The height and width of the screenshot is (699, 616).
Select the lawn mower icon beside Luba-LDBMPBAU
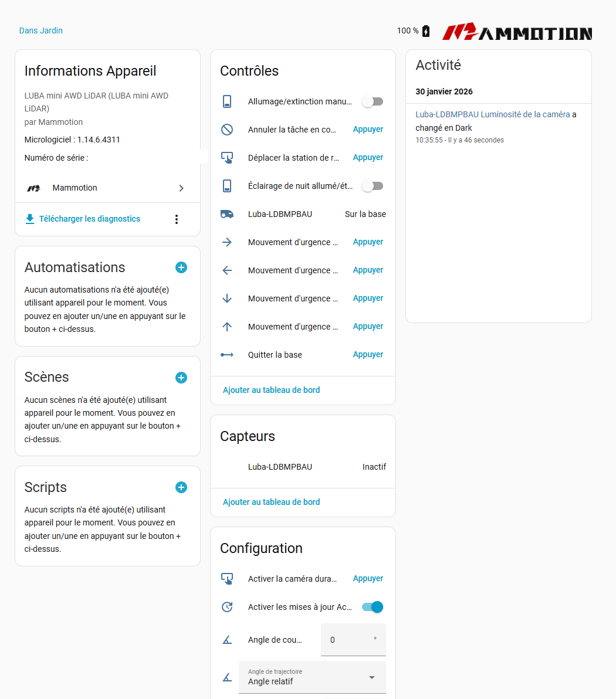[227, 214]
